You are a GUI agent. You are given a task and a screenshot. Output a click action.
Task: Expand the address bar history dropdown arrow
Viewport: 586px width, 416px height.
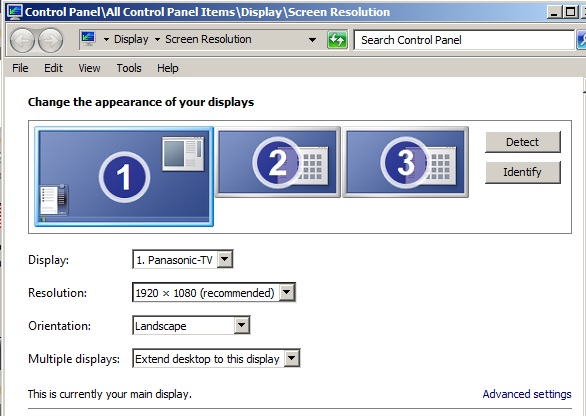(312, 40)
